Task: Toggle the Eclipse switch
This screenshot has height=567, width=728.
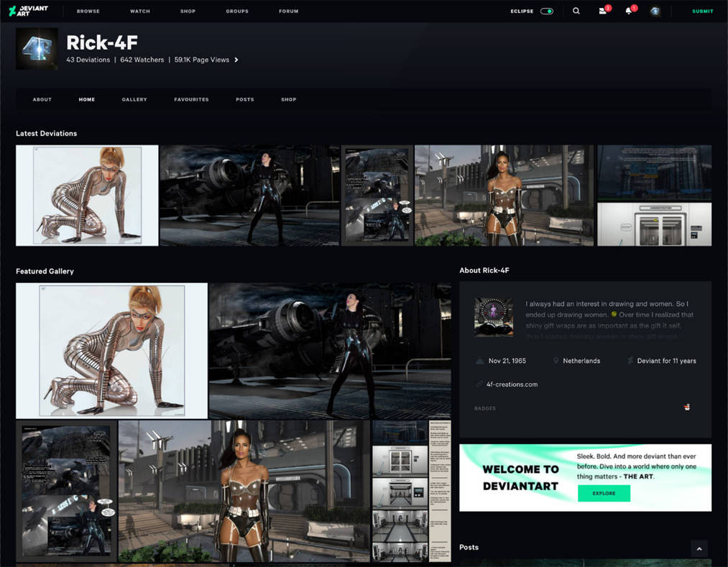Action: point(546,11)
